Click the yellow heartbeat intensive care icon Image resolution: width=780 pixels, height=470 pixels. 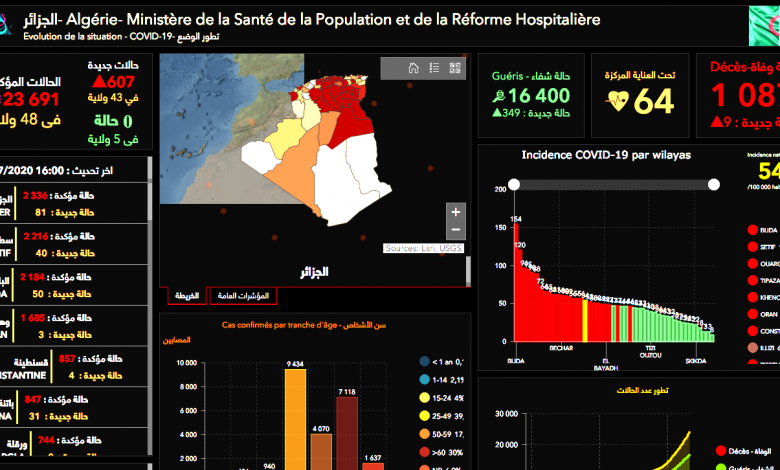[617, 101]
